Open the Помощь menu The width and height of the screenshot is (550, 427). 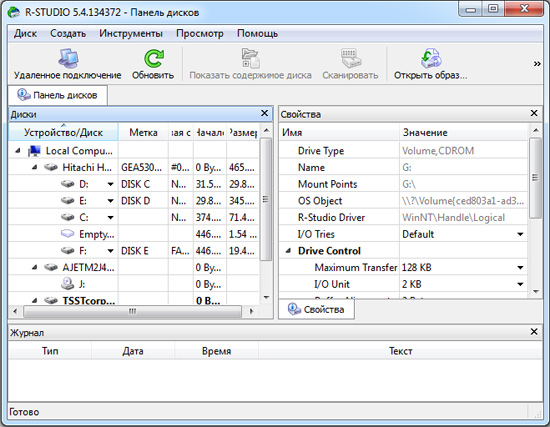point(257,34)
